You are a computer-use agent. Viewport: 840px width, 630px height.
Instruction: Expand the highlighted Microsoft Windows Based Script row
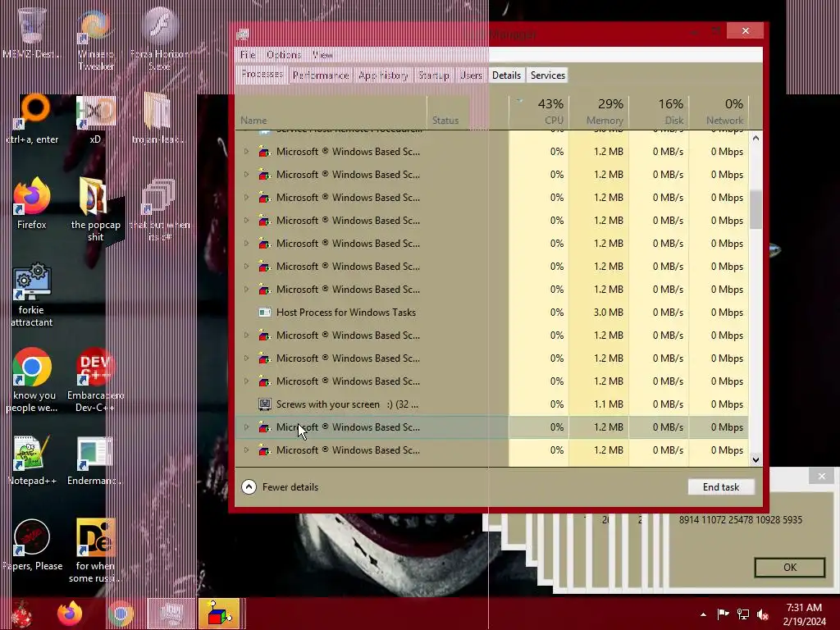click(x=246, y=427)
